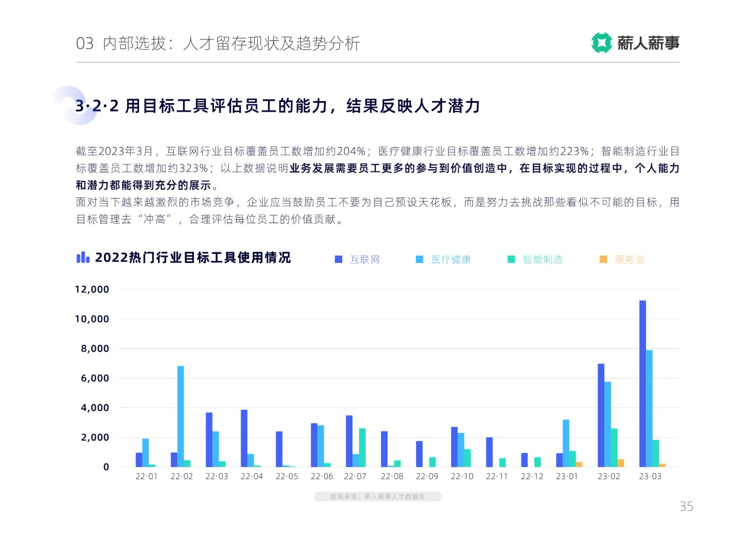The width and height of the screenshot is (756, 537).
Task: Click the 12,000 y-axis label
Action: [x=92, y=289]
